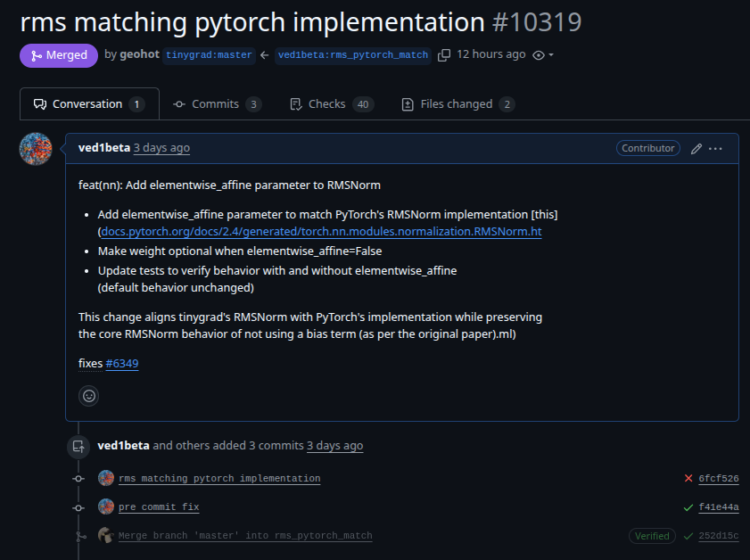Click the purple Merged status badge
750x560 pixels.
coord(59,55)
